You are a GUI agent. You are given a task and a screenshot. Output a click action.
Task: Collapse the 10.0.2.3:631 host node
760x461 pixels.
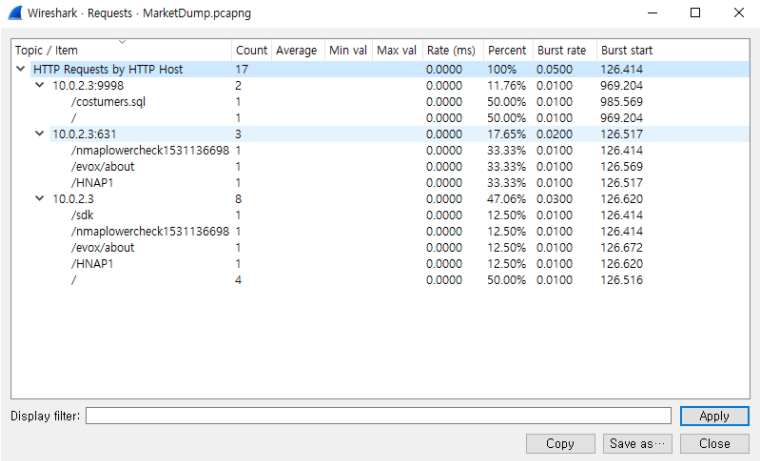[x=40, y=134]
